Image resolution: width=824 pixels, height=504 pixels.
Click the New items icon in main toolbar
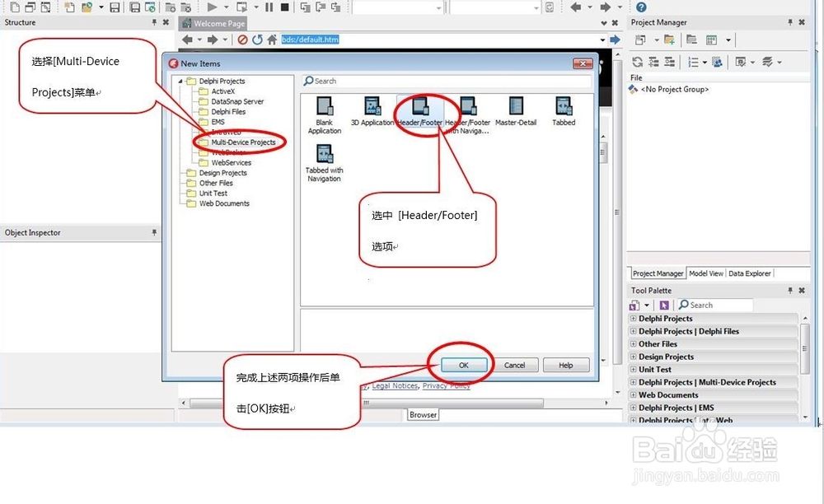click(69, 7)
